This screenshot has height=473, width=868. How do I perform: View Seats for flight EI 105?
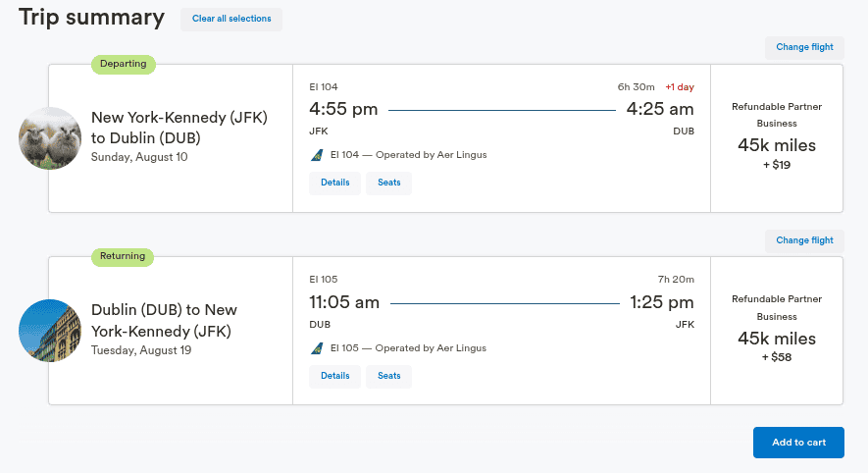tap(388, 376)
